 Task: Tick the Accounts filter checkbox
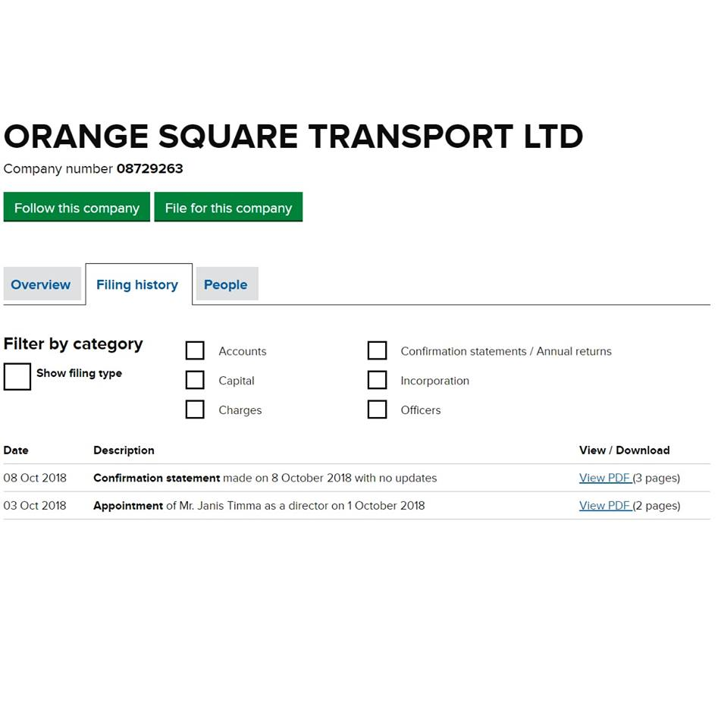[195, 350]
